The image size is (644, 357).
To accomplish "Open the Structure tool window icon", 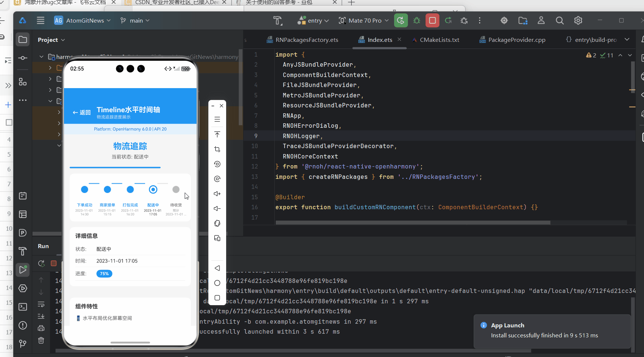I will point(23,82).
